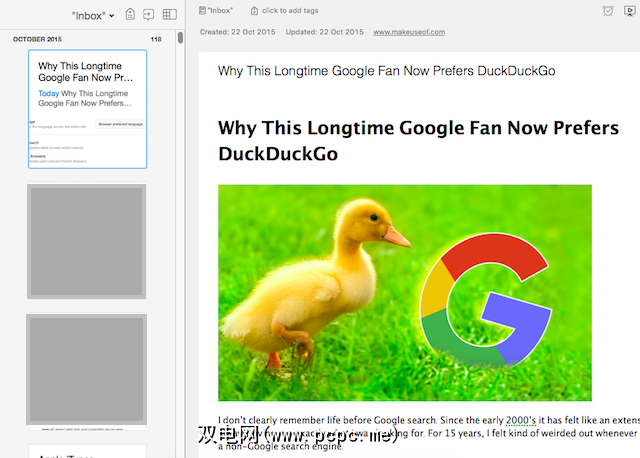Screen dimensions: 640x458
Task: Click the "October 2015" section header
Action: (x=36, y=39)
